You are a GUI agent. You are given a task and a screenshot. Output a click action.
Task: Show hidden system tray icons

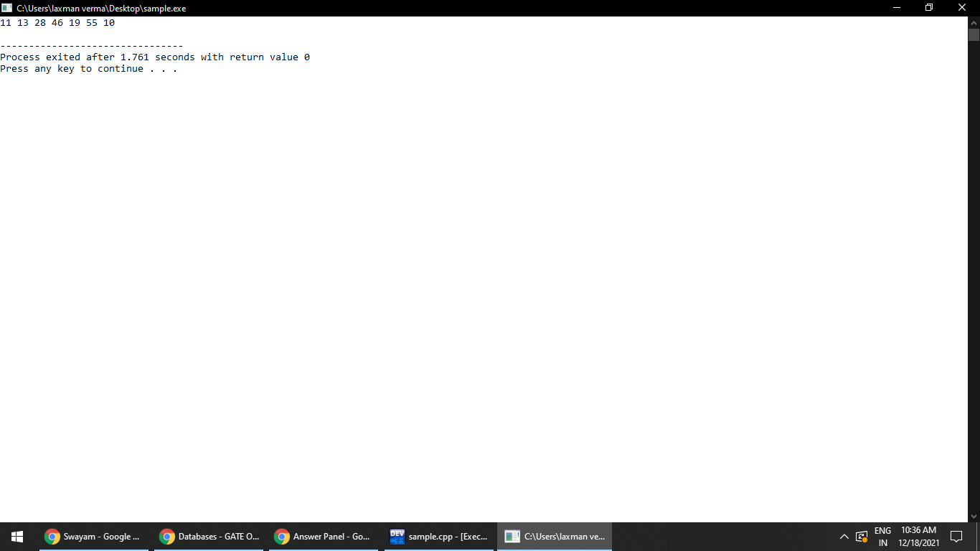tap(844, 537)
